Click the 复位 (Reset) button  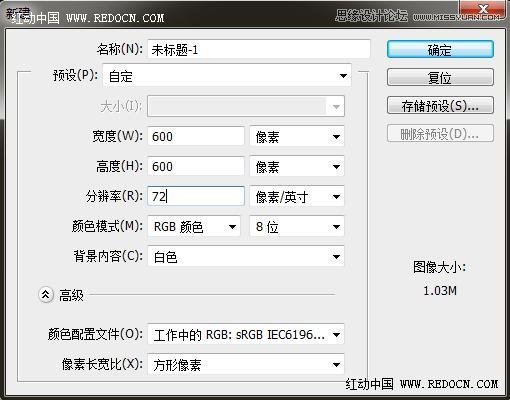coord(440,77)
